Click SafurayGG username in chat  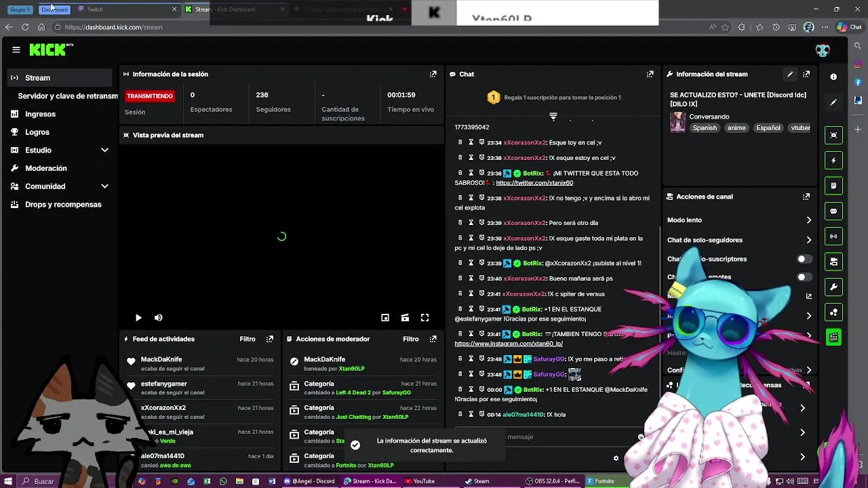coord(549,359)
